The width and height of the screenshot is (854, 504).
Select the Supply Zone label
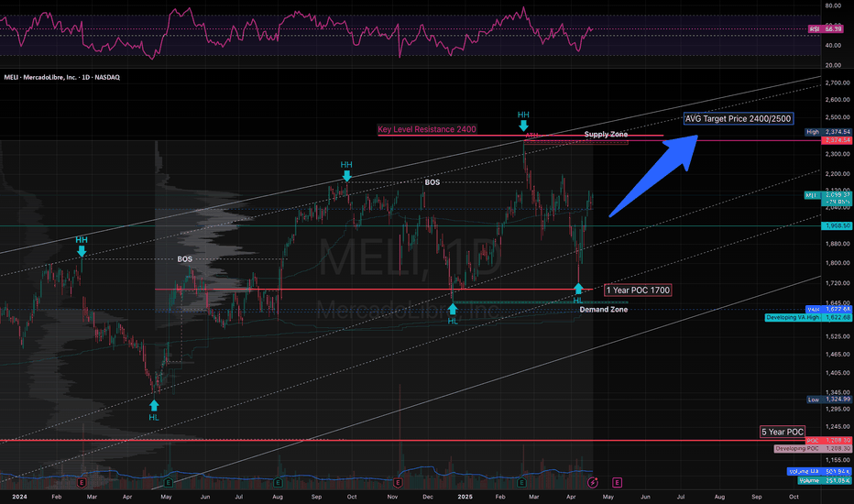click(606, 134)
